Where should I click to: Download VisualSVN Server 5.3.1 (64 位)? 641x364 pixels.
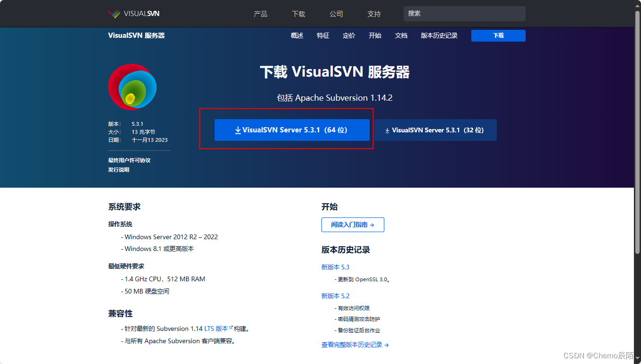tap(292, 130)
